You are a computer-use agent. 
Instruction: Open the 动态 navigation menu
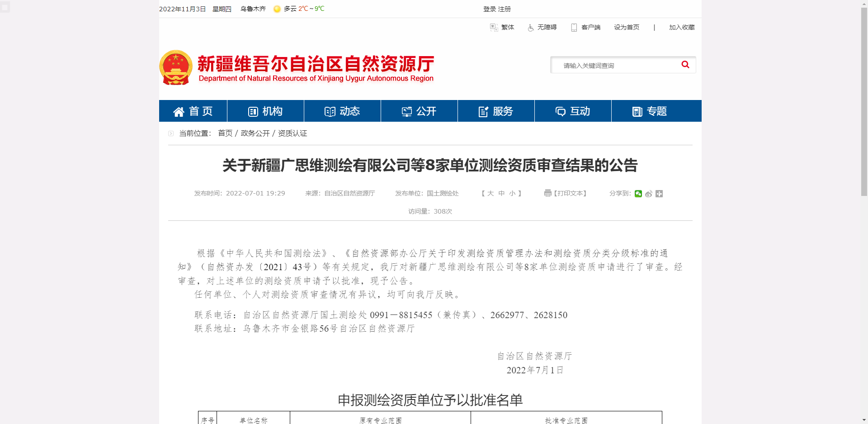(x=342, y=111)
